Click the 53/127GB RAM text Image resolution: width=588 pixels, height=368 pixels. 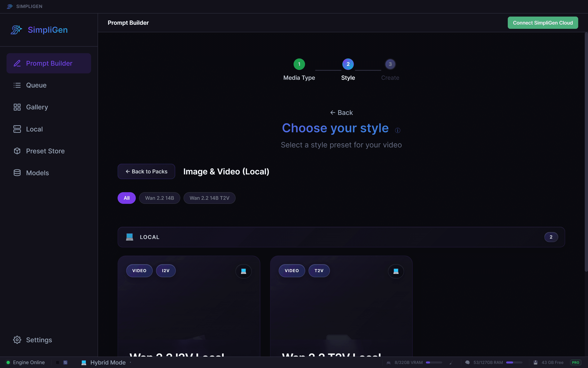(x=488, y=363)
